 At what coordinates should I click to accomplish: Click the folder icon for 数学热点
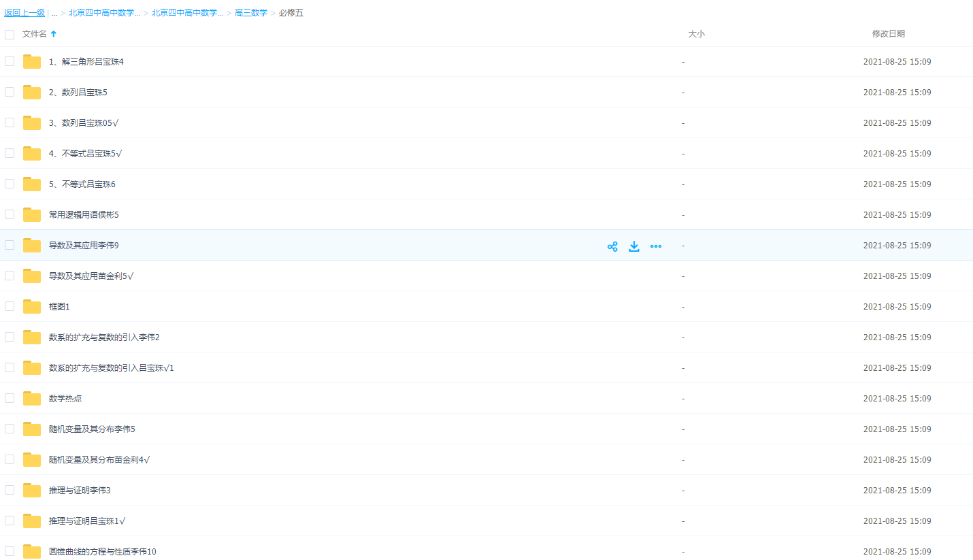[x=32, y=399]
